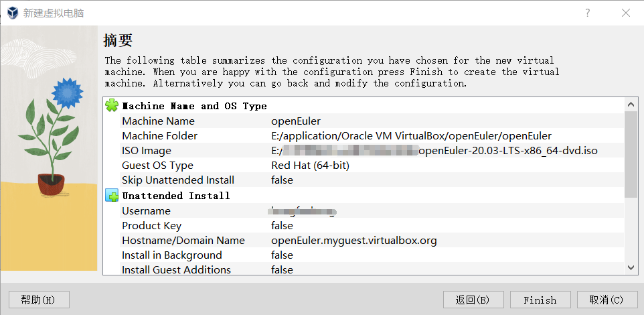Select the Skip Unattended Install row label
This screenshot has width=644, height=315.
click(178, 180)
